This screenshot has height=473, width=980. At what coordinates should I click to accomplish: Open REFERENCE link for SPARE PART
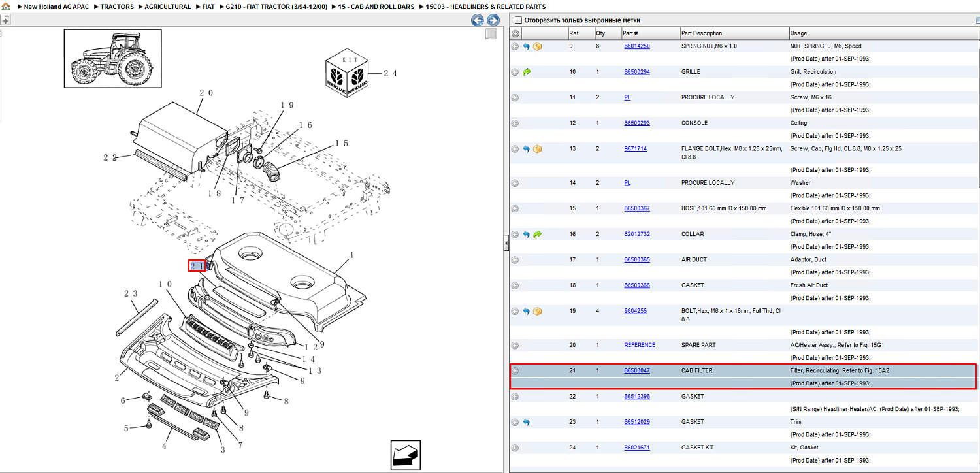pos(640,345)
